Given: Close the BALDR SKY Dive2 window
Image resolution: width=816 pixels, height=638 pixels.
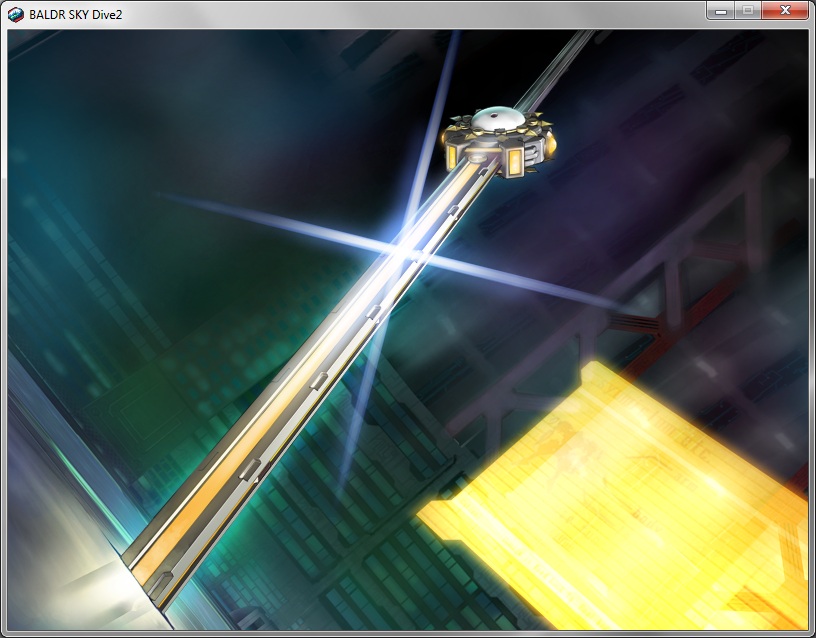Looking at the screenshot, I should pyautogui.click(x=785, y=10).
